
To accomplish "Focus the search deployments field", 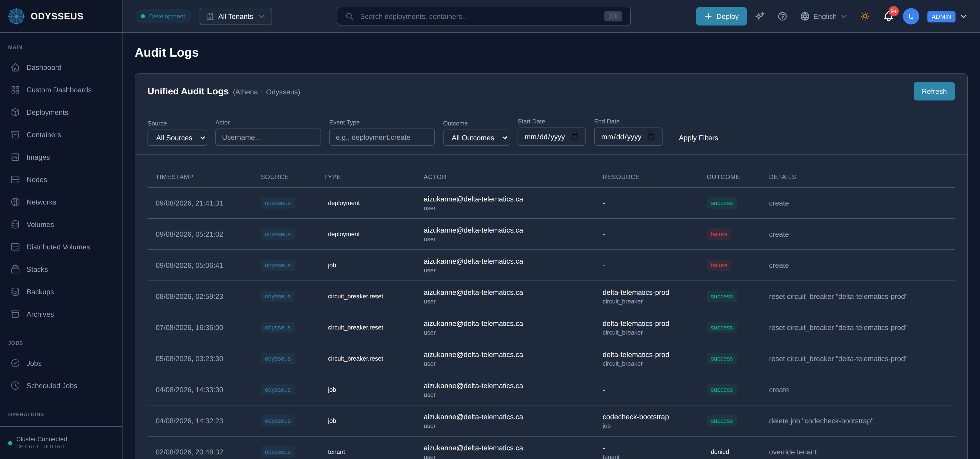I will coord(484,16).
